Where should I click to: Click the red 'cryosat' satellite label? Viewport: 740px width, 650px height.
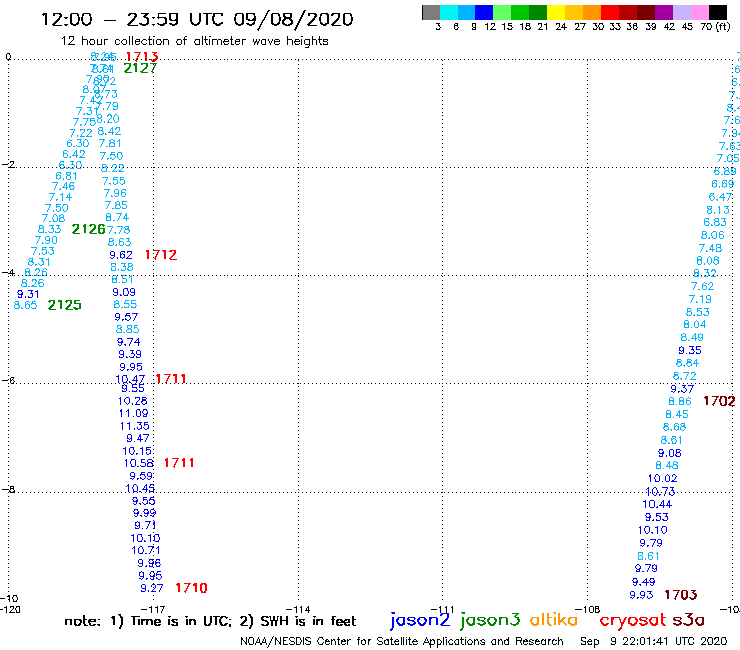point(632,621)
